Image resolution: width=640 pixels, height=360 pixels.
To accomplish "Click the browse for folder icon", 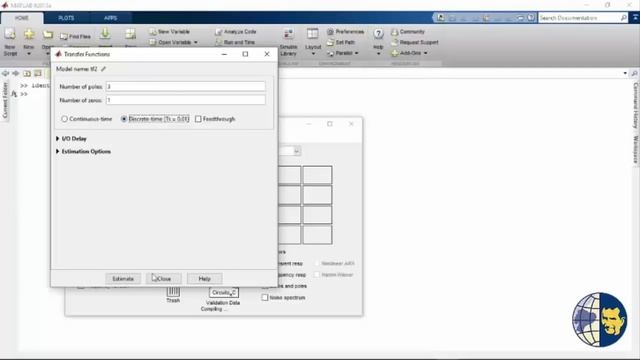I will 38,73.
